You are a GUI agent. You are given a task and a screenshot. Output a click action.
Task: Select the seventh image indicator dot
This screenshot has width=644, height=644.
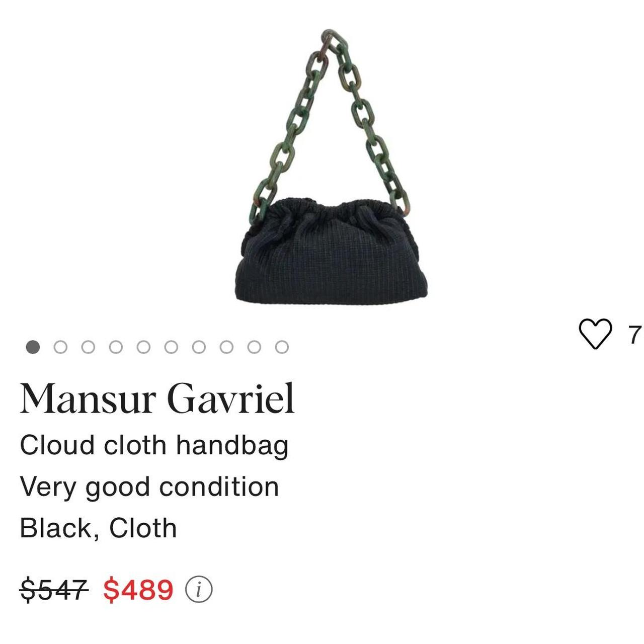(x=199, y=347)
